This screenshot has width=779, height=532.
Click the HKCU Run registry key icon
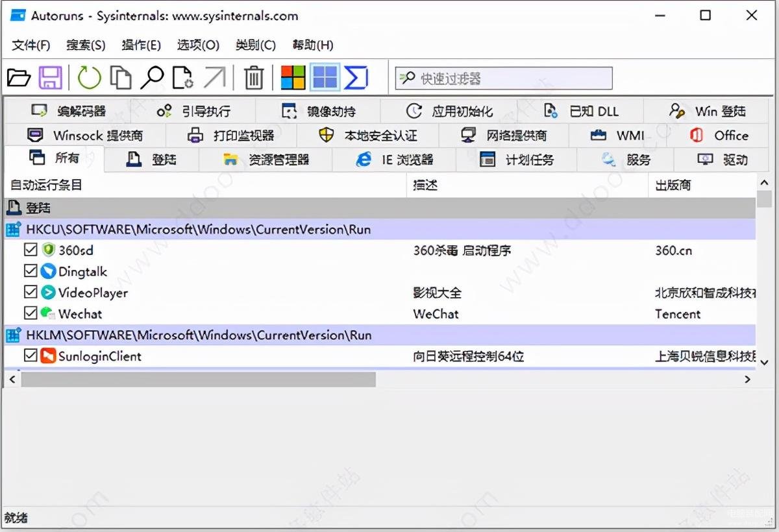pos(14,229)
